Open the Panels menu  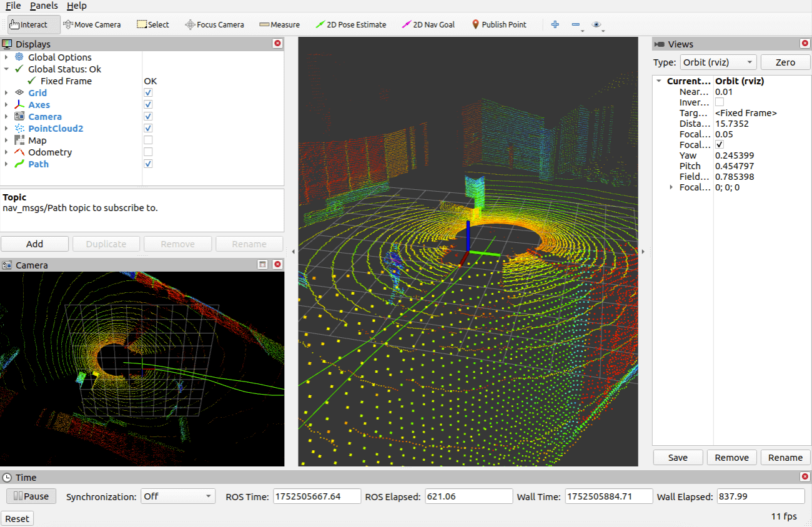44,6
